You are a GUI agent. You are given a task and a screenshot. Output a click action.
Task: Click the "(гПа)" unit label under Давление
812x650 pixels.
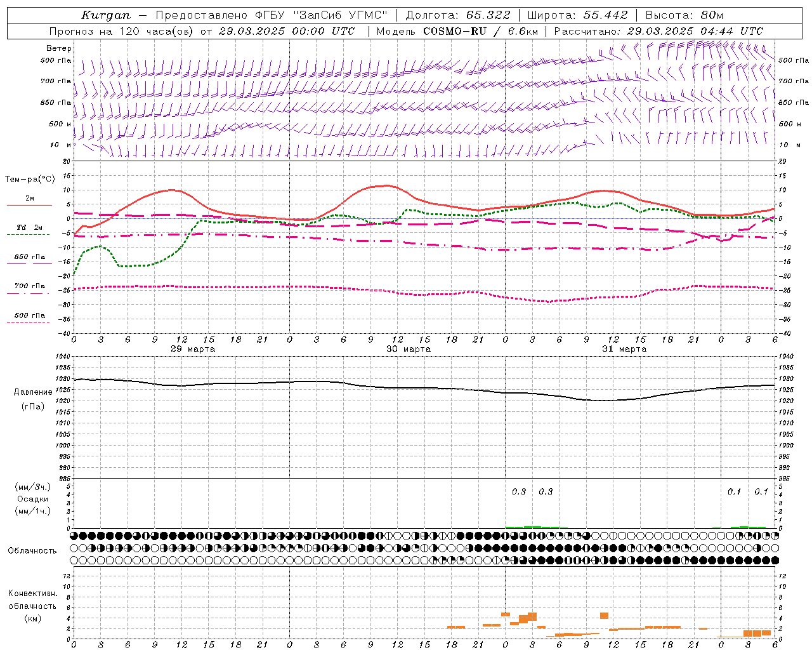[32, 407]
